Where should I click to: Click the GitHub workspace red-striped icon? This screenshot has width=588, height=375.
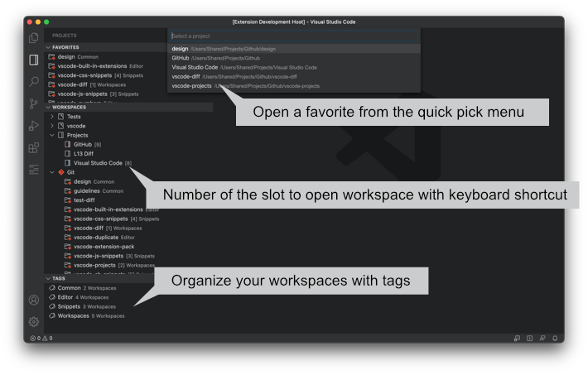[68, 144]
